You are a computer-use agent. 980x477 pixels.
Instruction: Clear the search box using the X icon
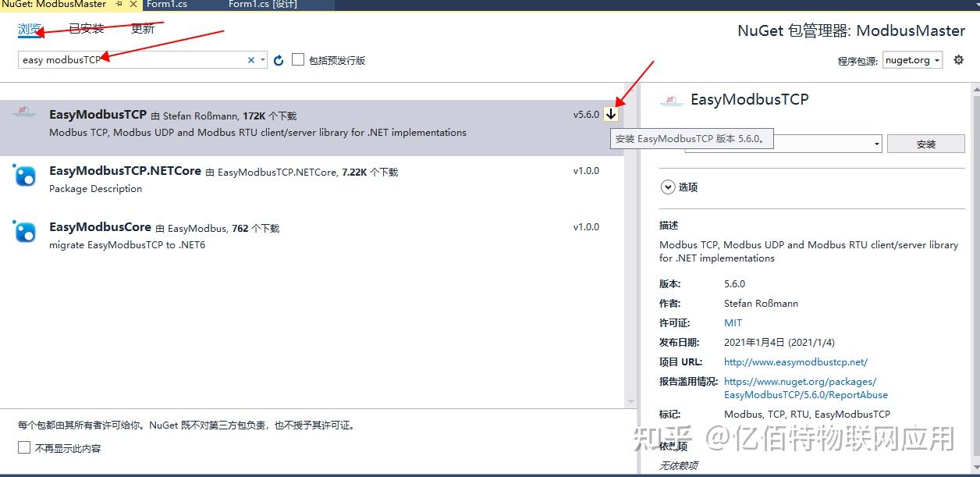(x=250, y=59)
